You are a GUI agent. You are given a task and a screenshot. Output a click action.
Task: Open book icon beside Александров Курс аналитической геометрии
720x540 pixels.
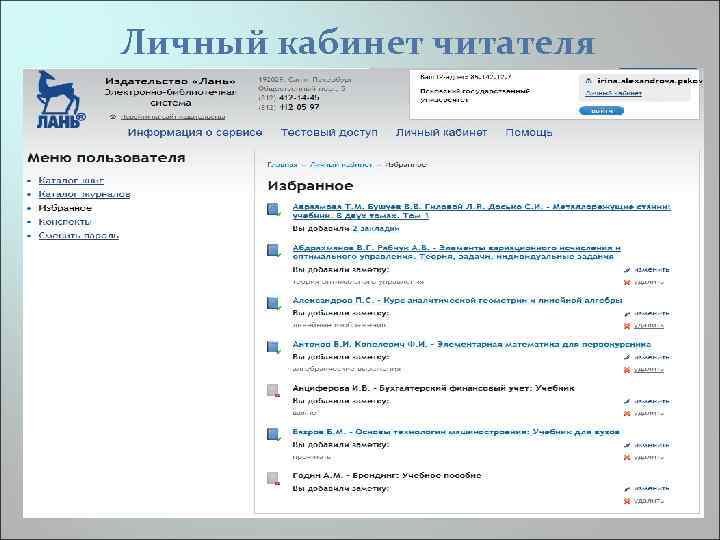[274, 304]
